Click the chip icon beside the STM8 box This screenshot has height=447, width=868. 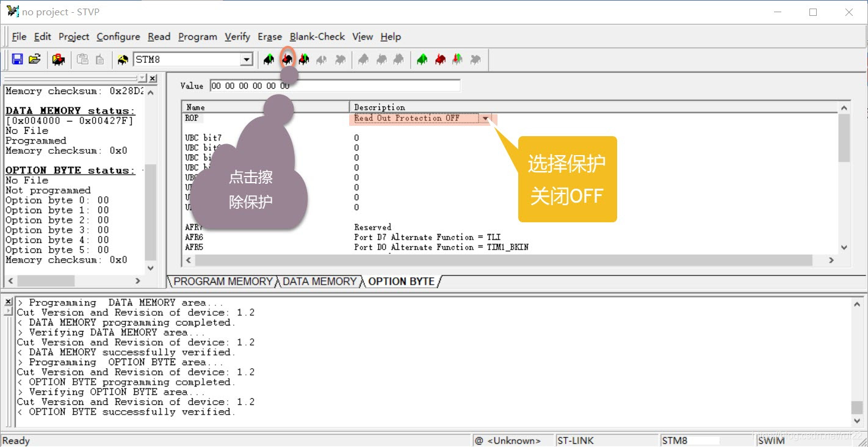[x=123, y=59]
